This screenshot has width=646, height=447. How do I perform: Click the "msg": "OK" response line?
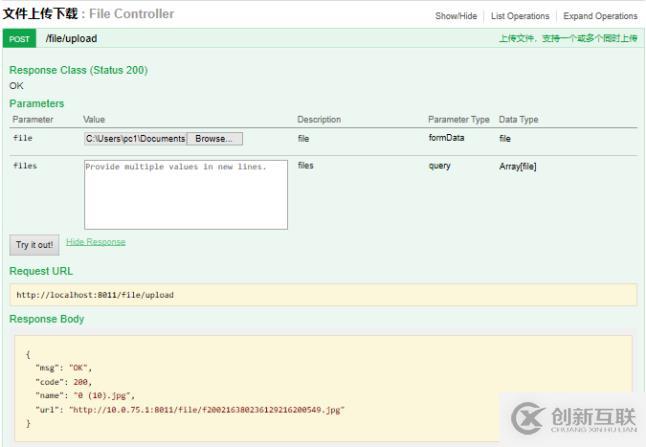63,368
